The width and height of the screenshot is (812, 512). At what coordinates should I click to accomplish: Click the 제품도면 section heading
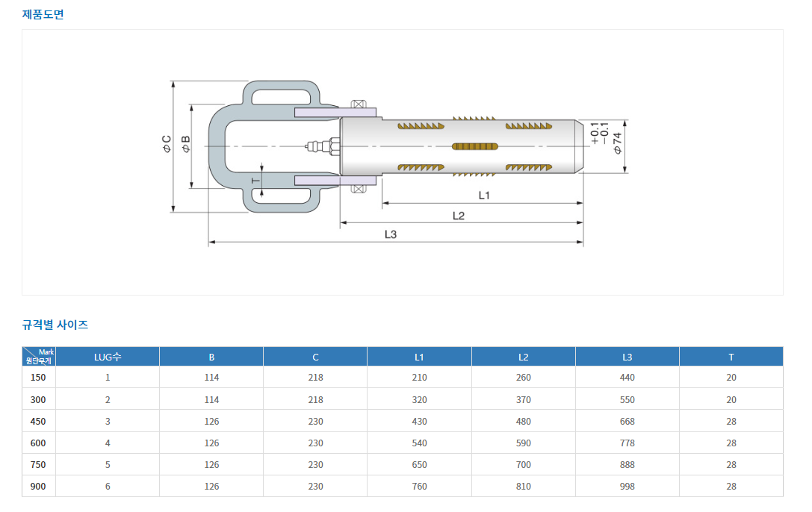pos(43,14)
